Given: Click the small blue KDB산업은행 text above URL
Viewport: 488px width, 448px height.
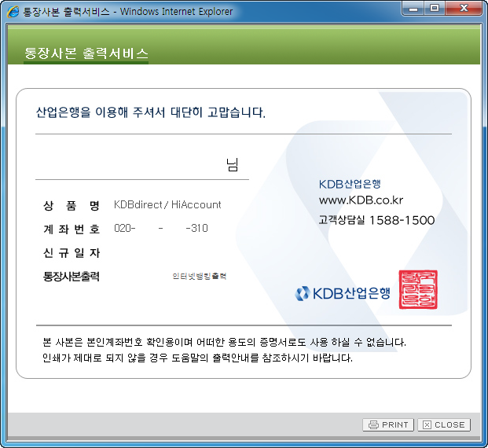Looking at the screenshot, I should [x=350, y=184].
